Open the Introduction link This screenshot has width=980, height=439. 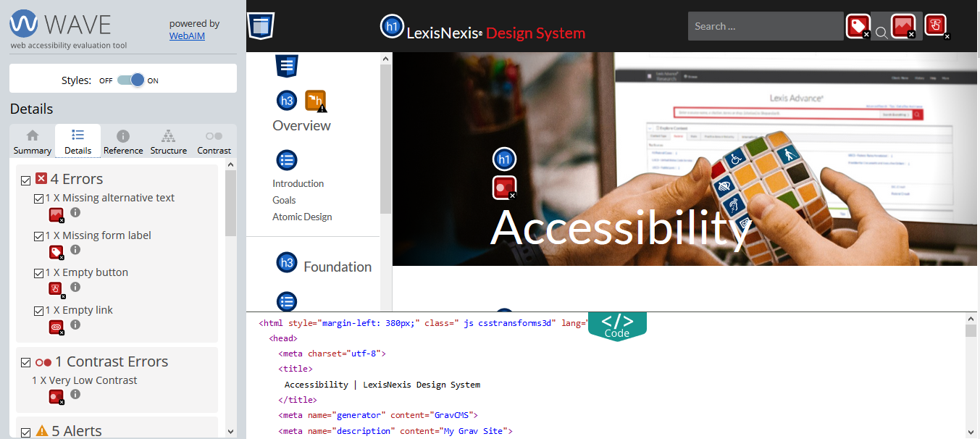point(298,183)
